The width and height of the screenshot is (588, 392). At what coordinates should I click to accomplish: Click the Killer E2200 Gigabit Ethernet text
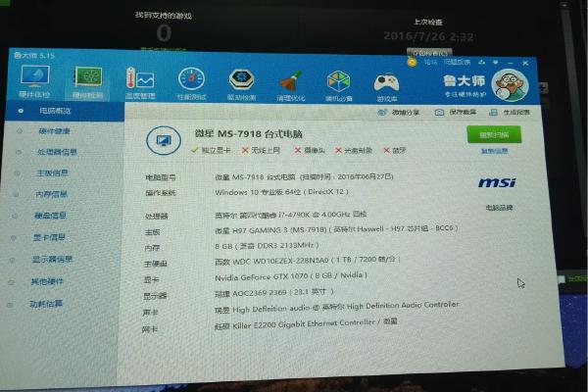click(306, 323)
